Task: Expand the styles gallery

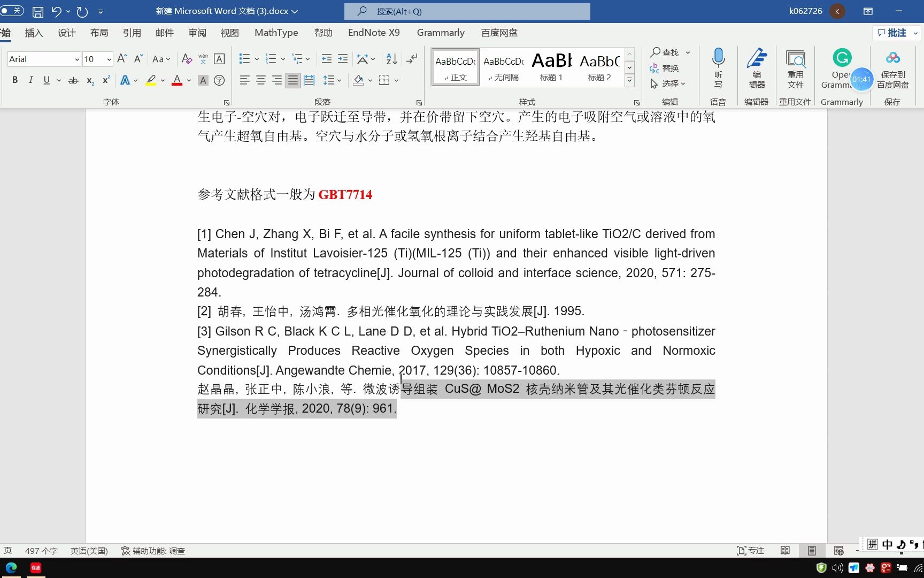Action: pyautogui.click(x=629, y=80)
